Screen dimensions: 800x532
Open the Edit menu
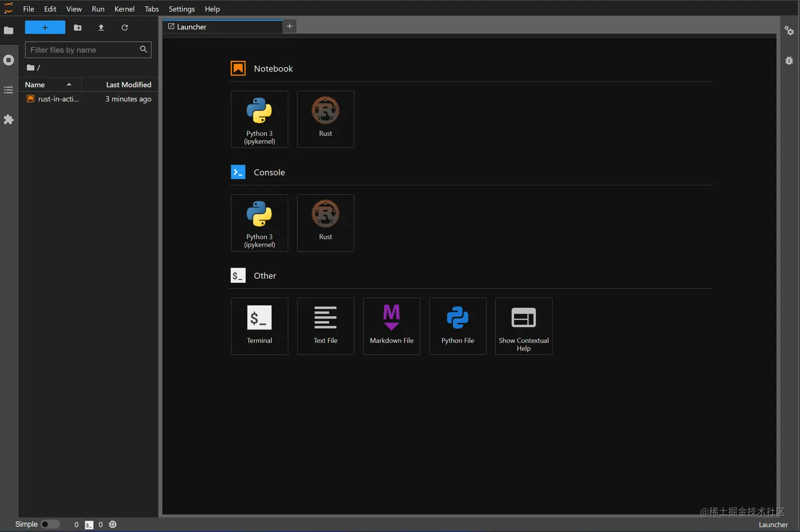[x=50, y=9]
